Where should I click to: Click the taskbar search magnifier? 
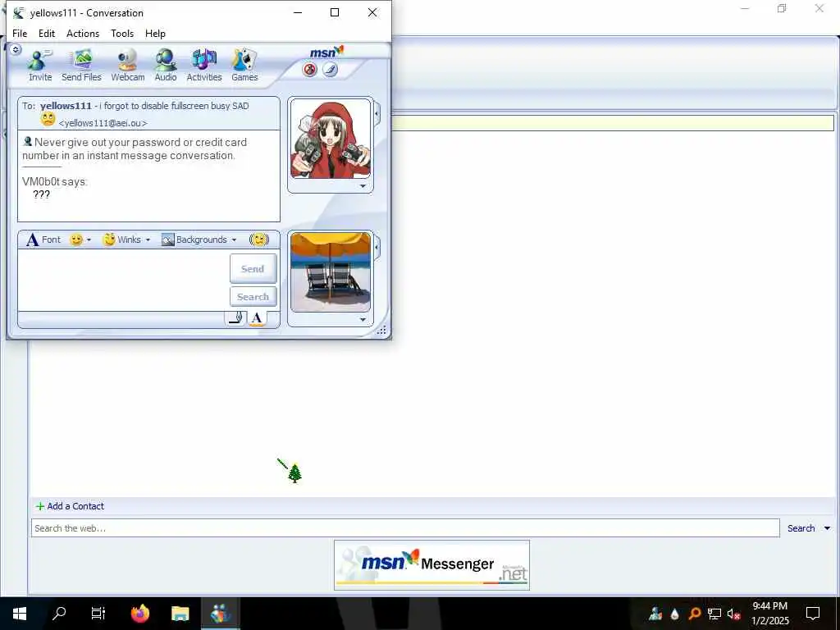coord(59,614)
